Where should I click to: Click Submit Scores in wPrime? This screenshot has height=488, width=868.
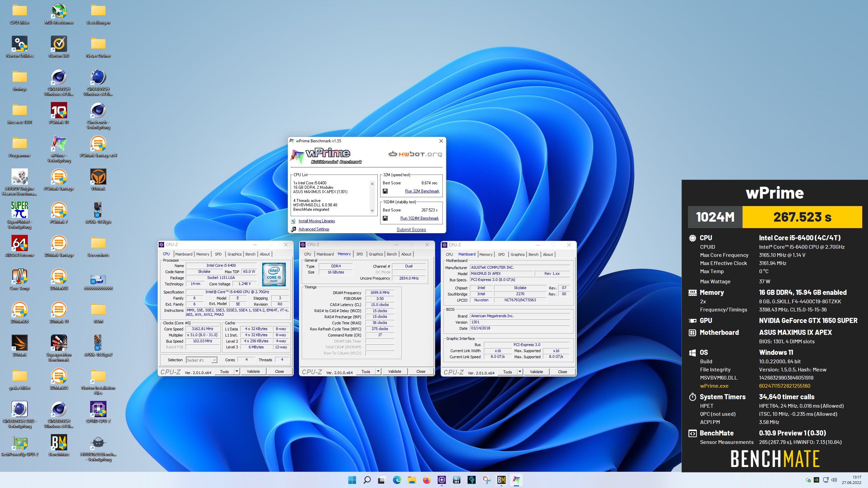coord(411,229)
